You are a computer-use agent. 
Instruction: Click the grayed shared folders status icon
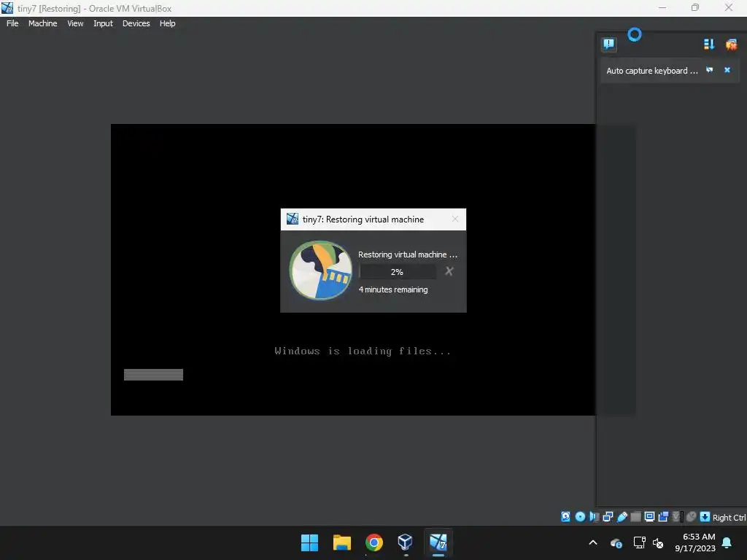tap(635, 517)
